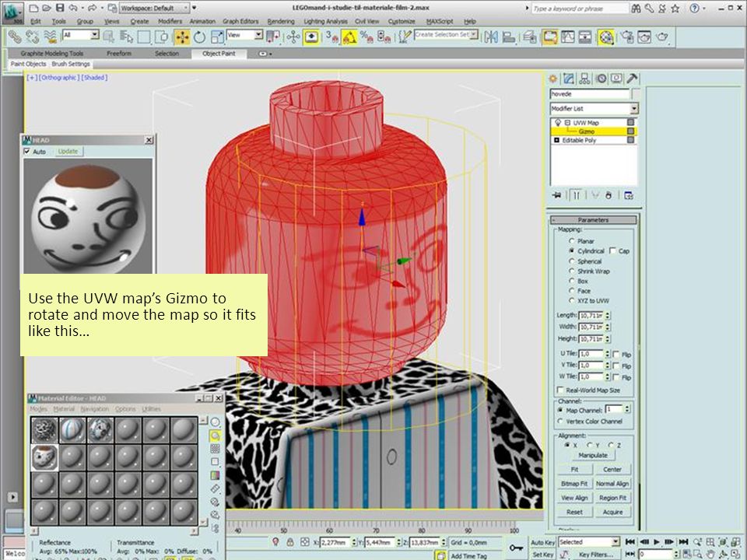Switch to the Freeform ribbon tab
The height and width of the screenshot is (560, 747).
coord(119,54)
